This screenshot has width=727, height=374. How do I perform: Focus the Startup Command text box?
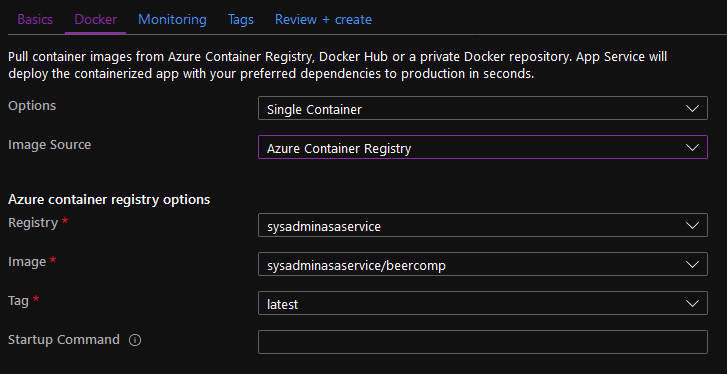tap(483, 342)
